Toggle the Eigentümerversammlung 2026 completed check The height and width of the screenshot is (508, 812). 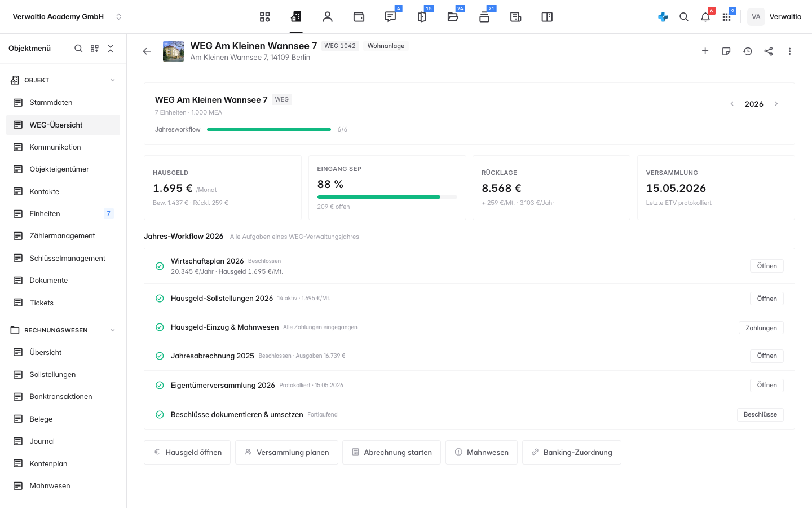(x=160, y=386)
